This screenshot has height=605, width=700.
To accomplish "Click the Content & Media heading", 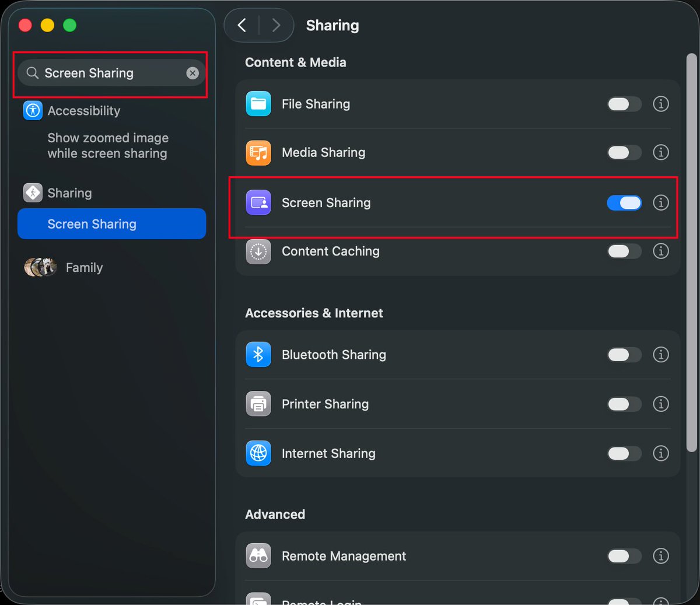I will click(x=295, y=62).
